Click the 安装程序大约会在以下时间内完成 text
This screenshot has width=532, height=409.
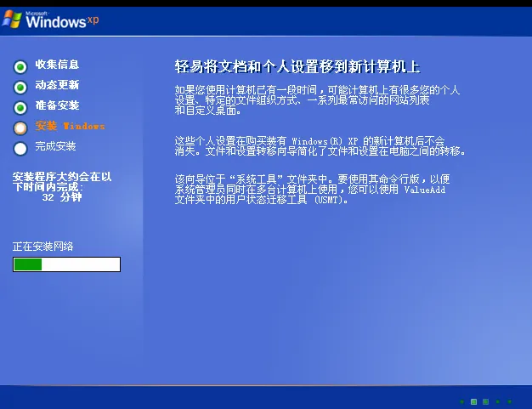click(62, 182)
